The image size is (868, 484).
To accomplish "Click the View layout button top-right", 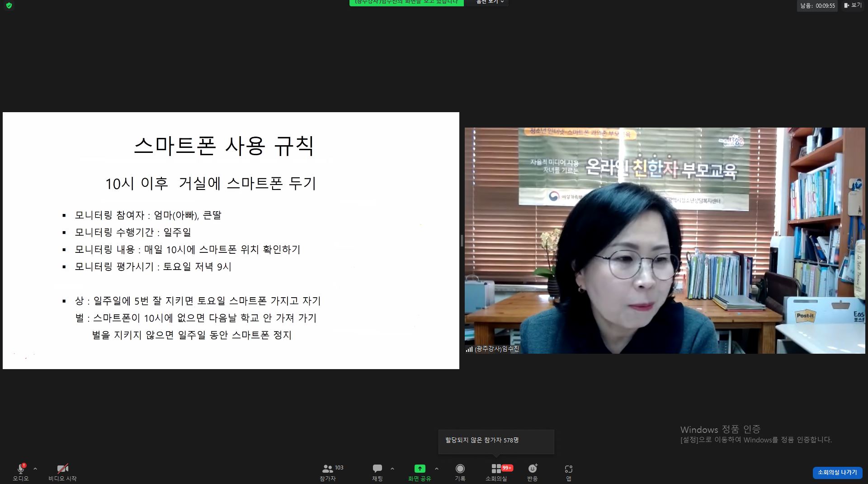I will pyautogui.click(x=853, y=5).
